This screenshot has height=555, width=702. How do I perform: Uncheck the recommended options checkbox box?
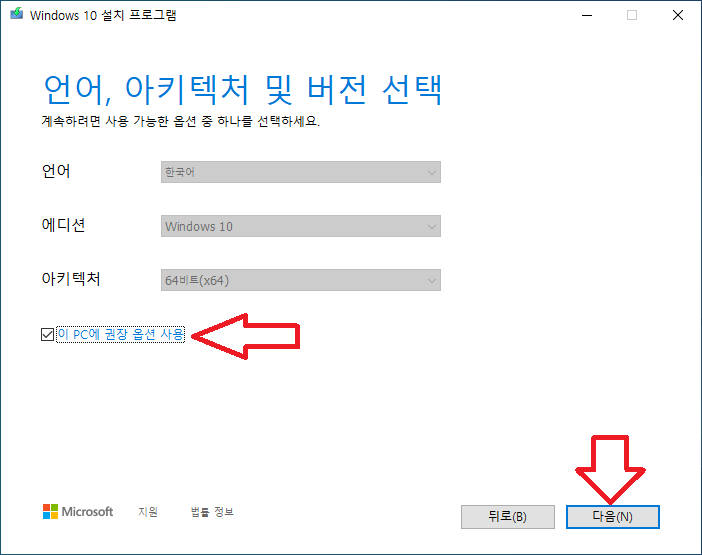(47, 335)
